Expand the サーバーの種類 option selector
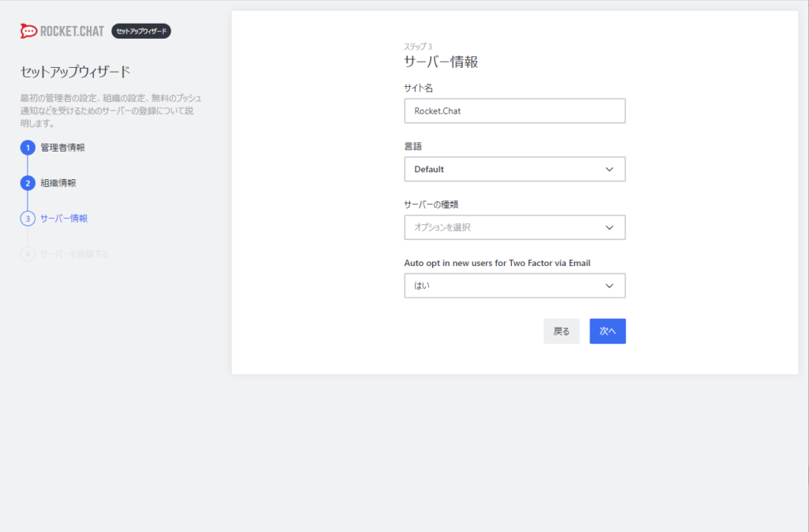 tap(514, 227)
